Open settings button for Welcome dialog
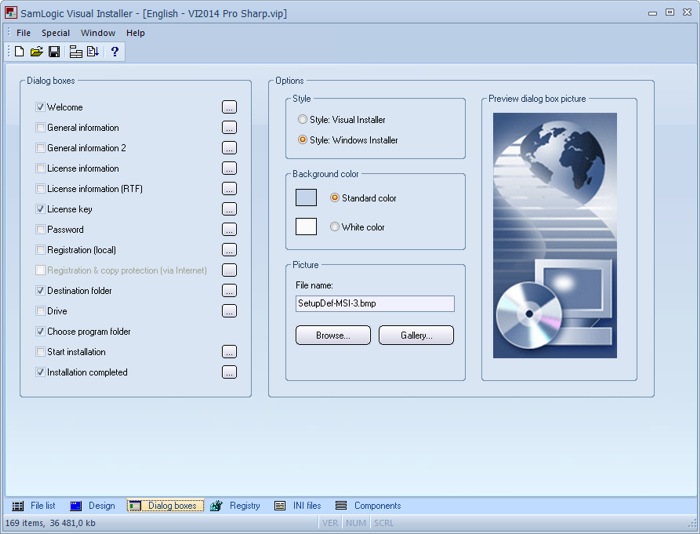The height and width of the screenshot is (534, 700). tap(229, 107)
